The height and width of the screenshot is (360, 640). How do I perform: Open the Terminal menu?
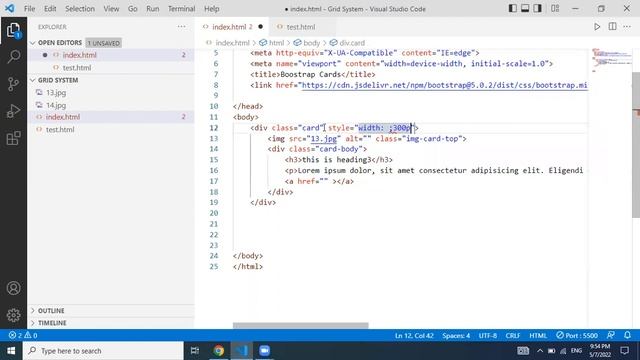click(181, 9)
